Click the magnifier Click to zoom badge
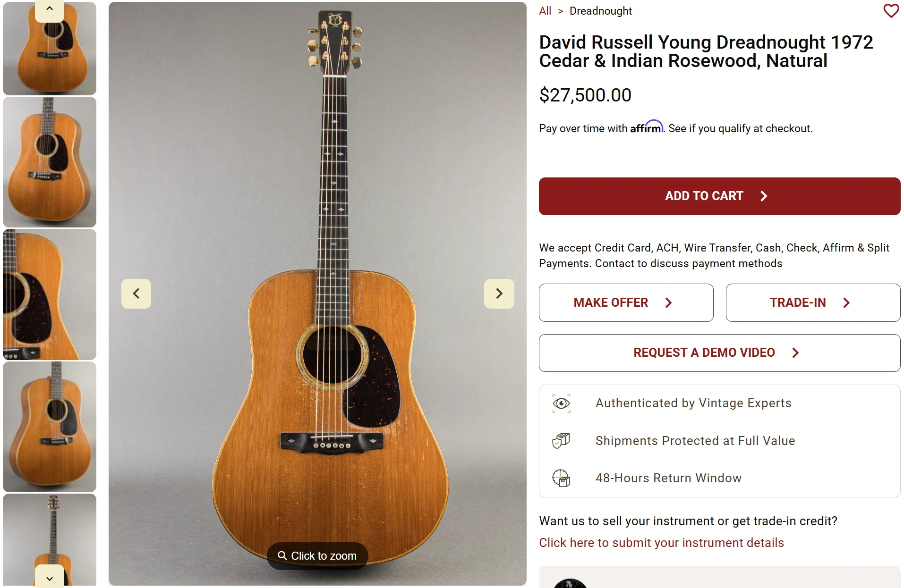The image size is (904, 588). coord(317,556)
